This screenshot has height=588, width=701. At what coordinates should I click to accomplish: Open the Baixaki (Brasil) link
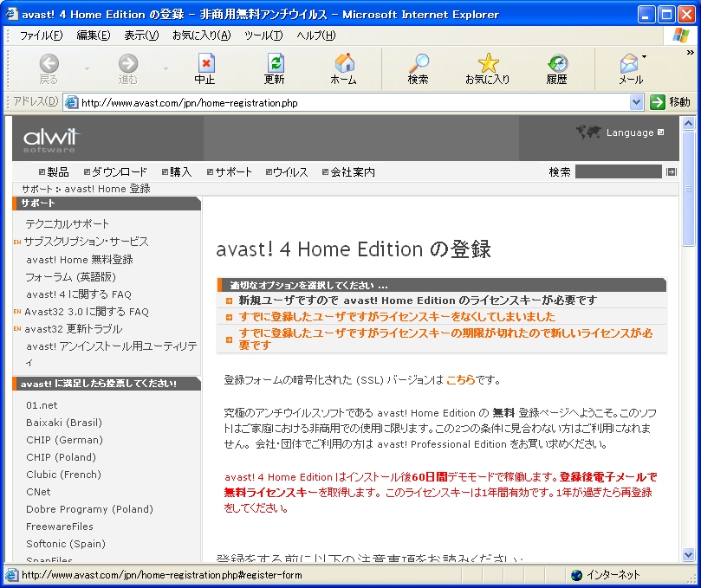pyautogui.click(x=64, y=423)
